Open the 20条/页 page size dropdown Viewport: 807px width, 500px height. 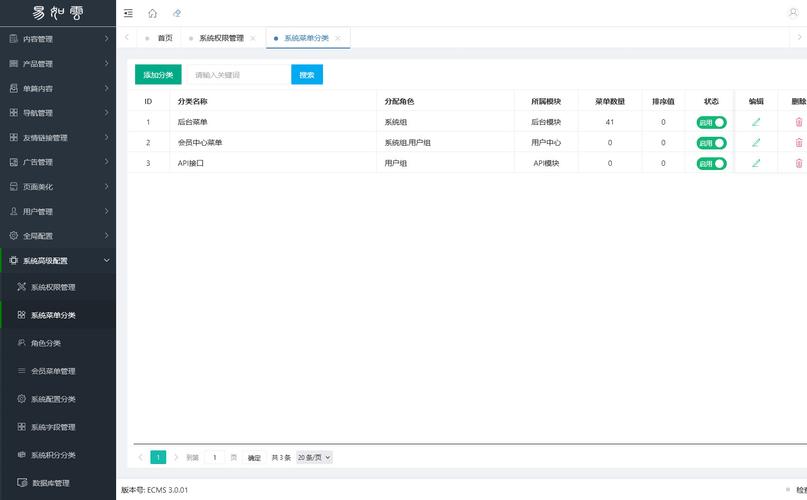pyautogui.click(x=314, y=457)
